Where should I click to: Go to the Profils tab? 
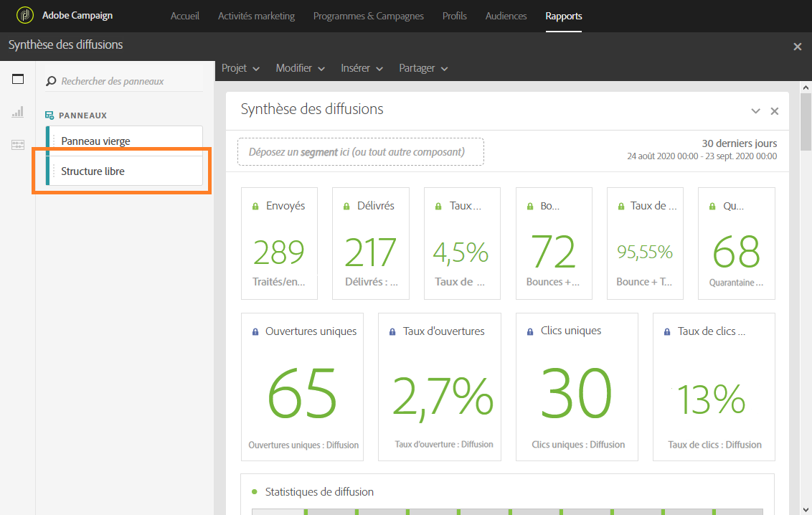[x=455, y=16]
